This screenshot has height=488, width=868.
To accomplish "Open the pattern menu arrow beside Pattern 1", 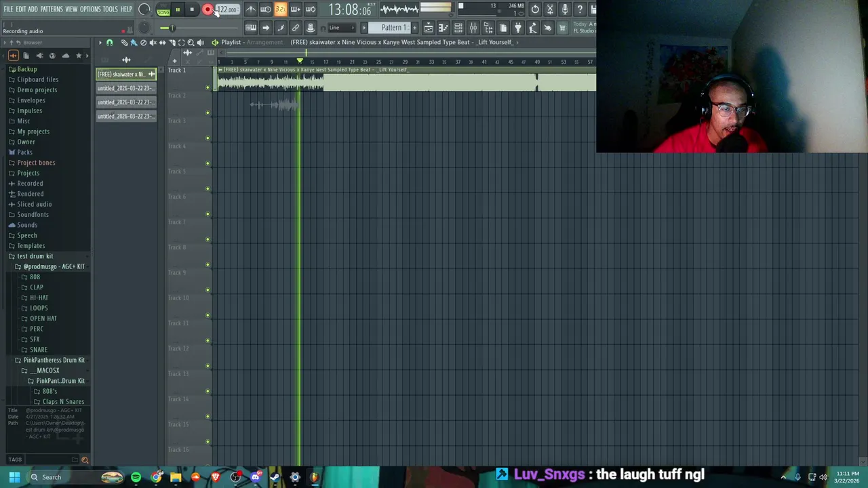I will click(x=364, y=28).
